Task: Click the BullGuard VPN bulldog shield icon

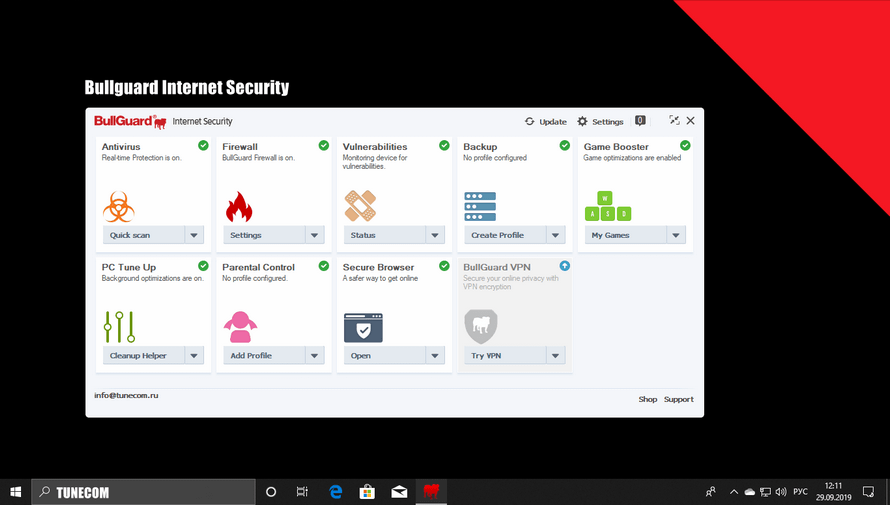Action: 481,326
